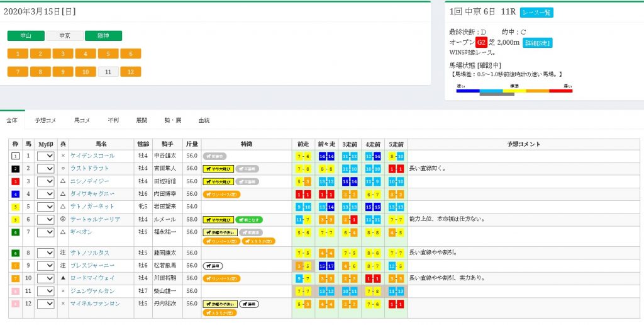Click orange スタミナ badge in ギベオン row
644x325 pixels.
[258, 241]
